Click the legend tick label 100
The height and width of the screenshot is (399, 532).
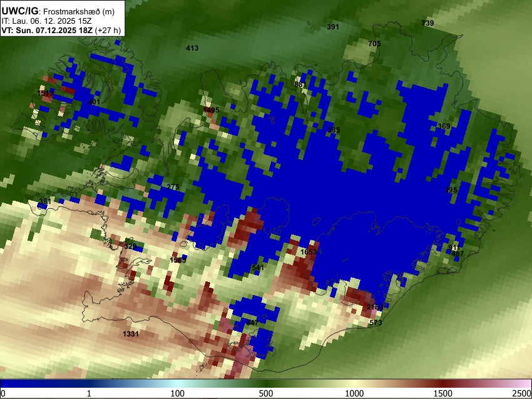point(178,393)
